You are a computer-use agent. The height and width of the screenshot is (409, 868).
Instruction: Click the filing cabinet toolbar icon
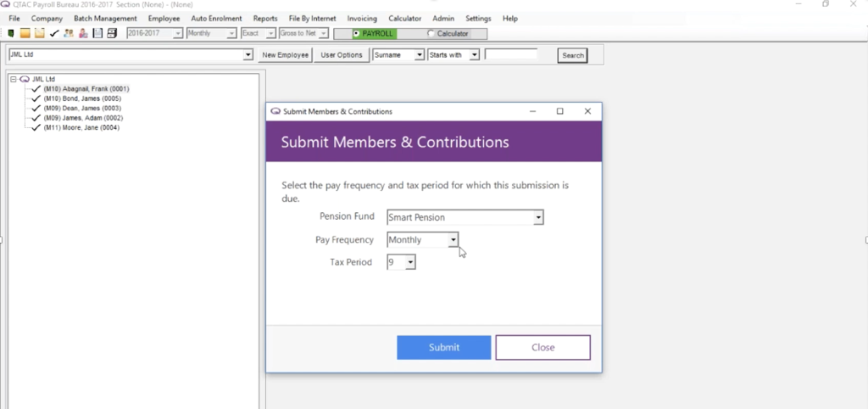(112, 33)
